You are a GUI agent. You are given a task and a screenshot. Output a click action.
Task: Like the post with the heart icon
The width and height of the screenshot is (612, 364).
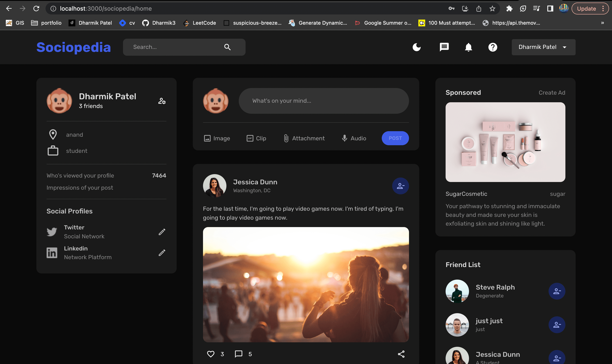pyautogui.click(x=211, y=354)
